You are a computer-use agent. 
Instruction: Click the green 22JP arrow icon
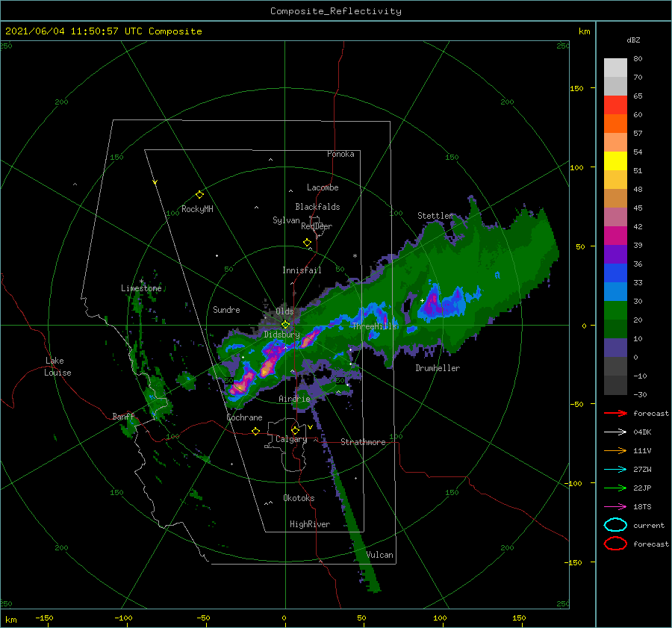[x=615, y=488]
